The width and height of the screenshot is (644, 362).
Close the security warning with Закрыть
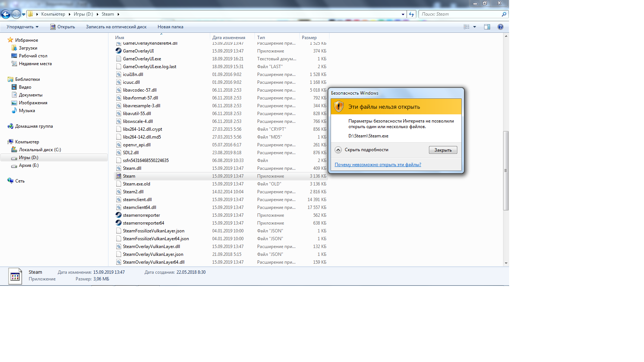[443, 150]
